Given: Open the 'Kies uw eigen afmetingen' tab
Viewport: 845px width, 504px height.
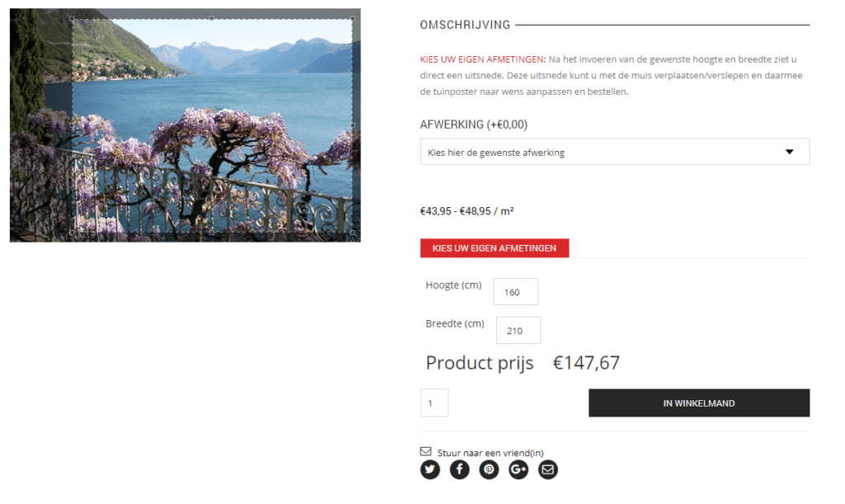Looking at the screenshot, I should 495,248.
